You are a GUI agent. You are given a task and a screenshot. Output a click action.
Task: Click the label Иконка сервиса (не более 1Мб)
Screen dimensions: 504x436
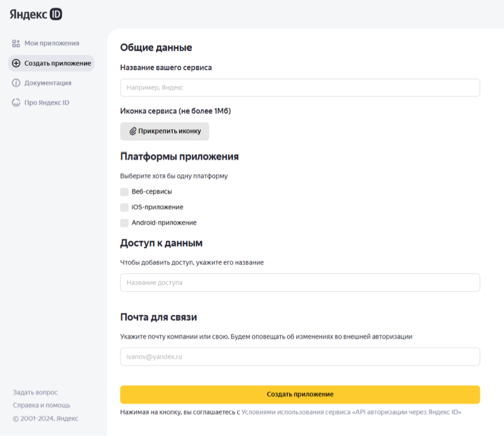[x=175, y=111]
